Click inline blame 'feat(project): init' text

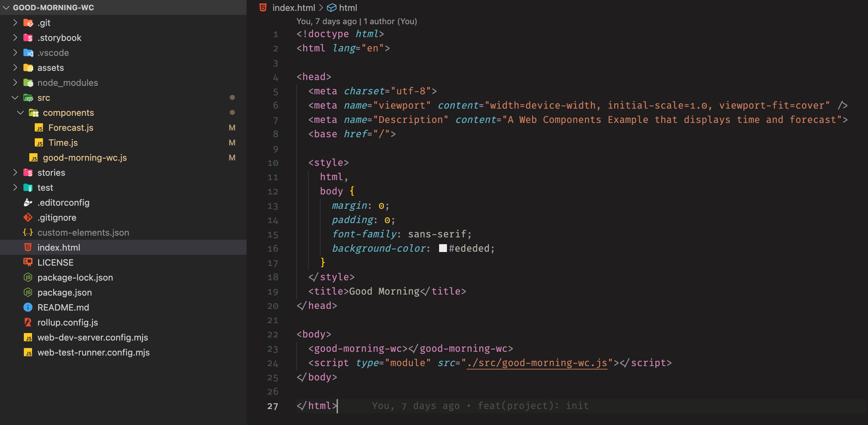pyautogui.click(x=533, y=406)
